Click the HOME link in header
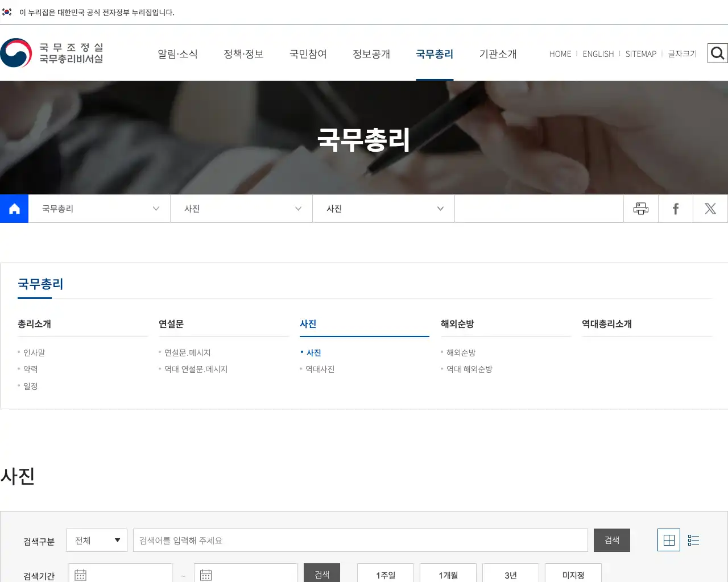 tap(560, 54)
